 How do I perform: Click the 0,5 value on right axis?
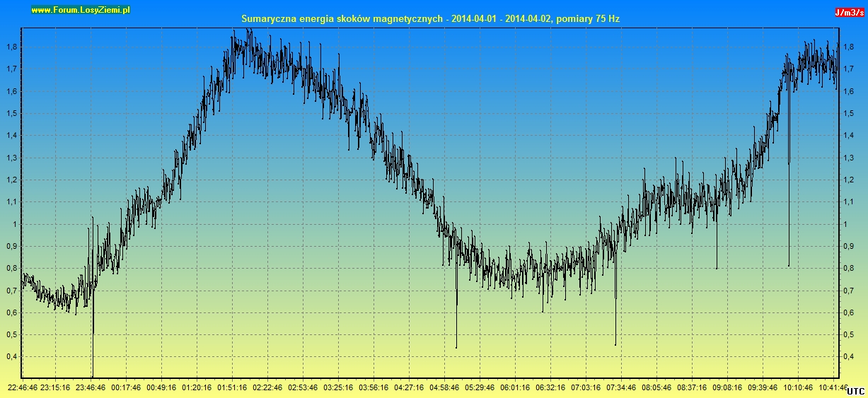(x=848, y=334)
